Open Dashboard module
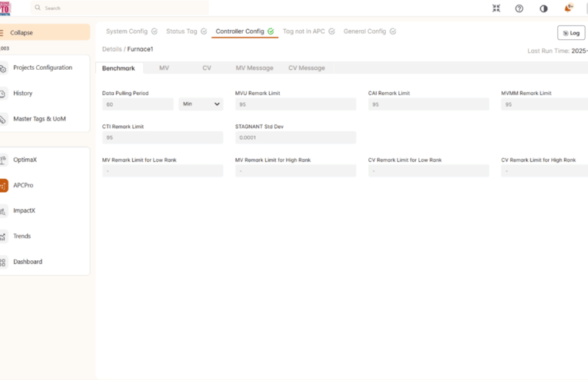588x380 pixels. click(28, 262)
